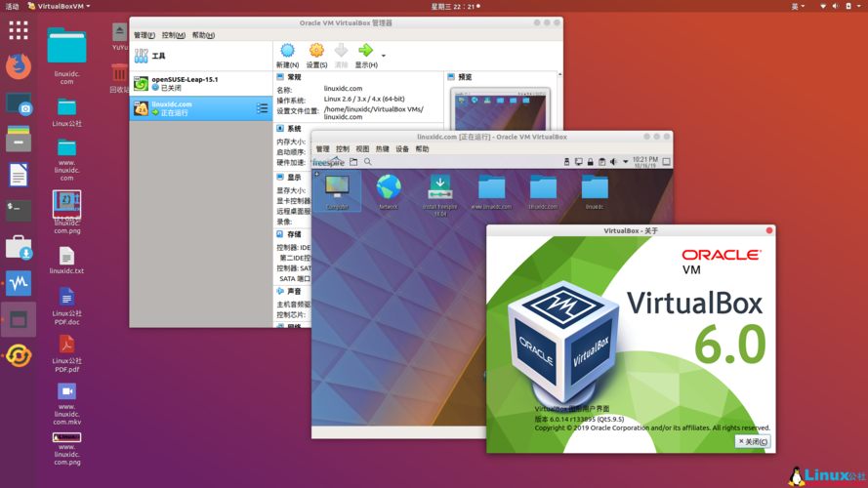The image size is (868, 488).
Task: Click the guest tray volume speaker icon
Action: 613,162
